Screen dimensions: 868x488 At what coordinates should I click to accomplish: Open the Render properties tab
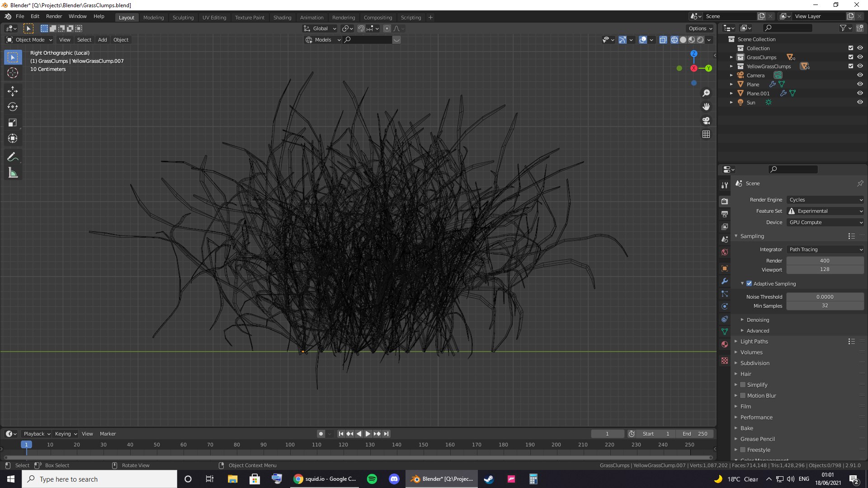pos(725,201)
